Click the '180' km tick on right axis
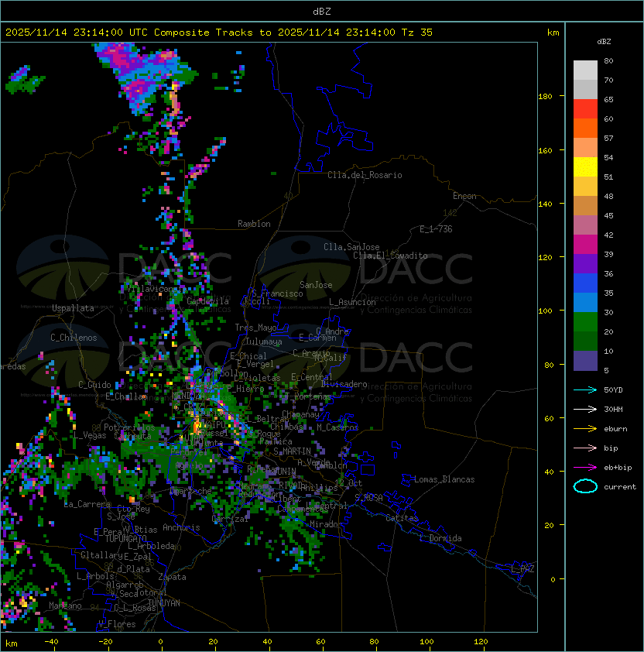The height and width of the screenshot is (652, 644). [545, 97]
